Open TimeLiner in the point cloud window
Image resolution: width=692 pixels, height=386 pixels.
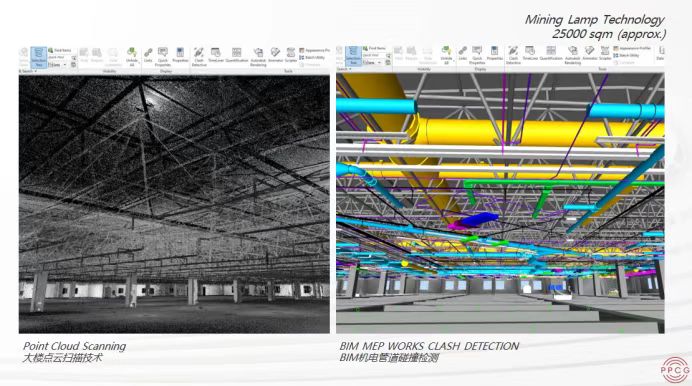coord(216,55)
